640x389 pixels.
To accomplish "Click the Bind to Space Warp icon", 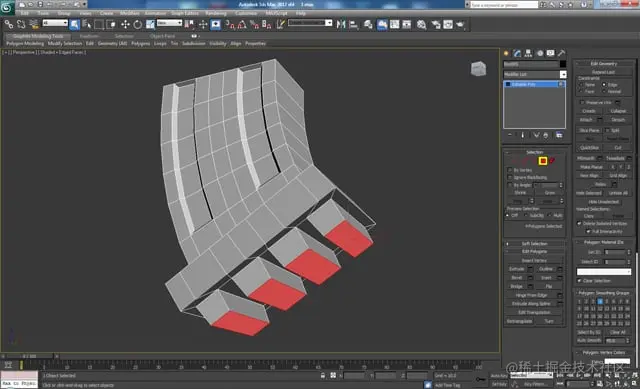I will [x=34, y=24].
